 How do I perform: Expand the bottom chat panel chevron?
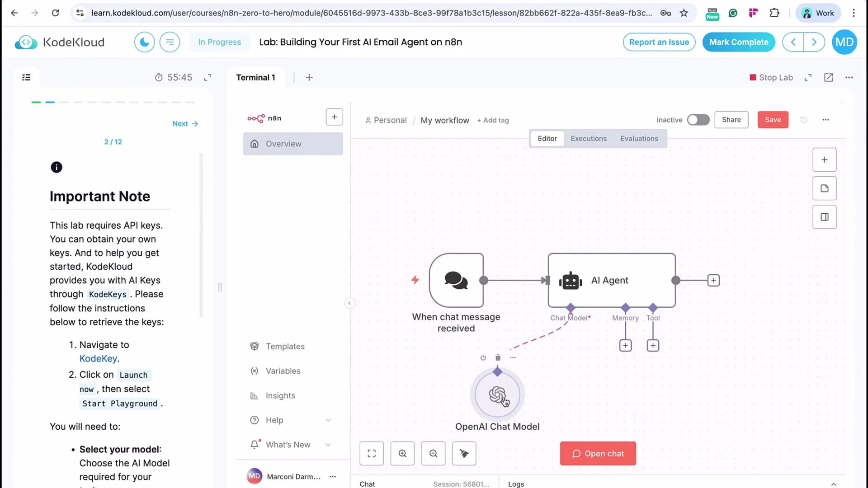pos(833,484)
